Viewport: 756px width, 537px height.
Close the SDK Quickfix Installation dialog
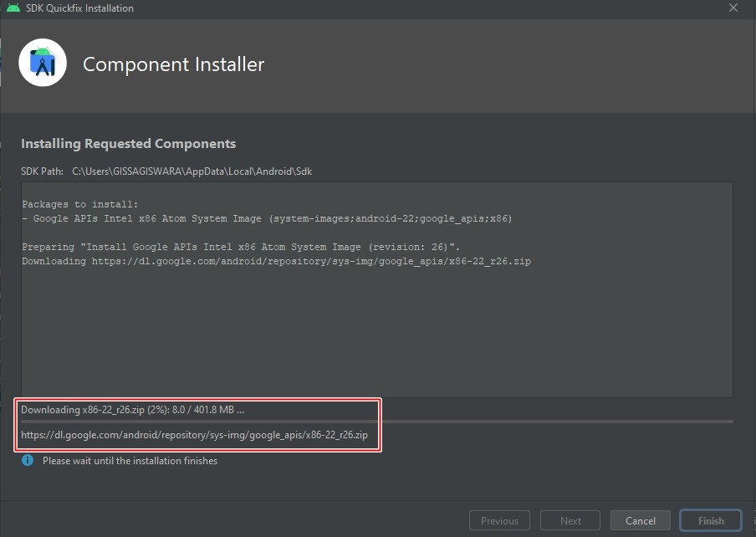coord(733,8)
